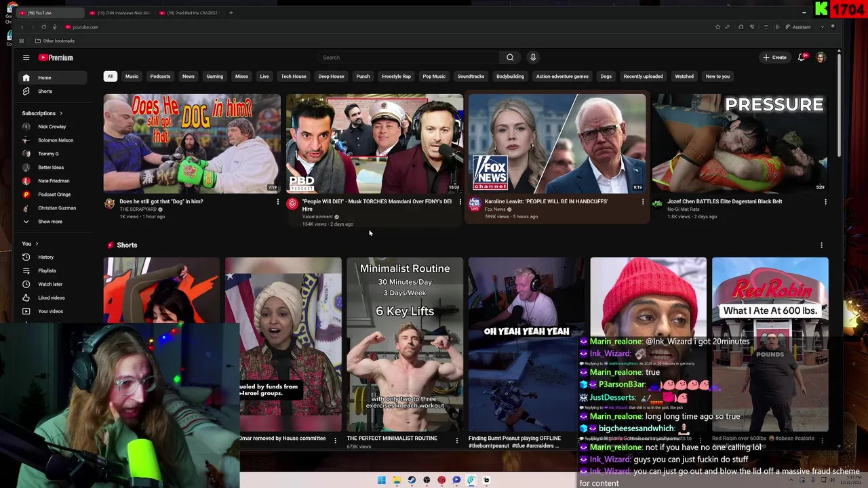Screen dimensions: 868x488
Task: Click browser Assistant button
Action: 797,27
